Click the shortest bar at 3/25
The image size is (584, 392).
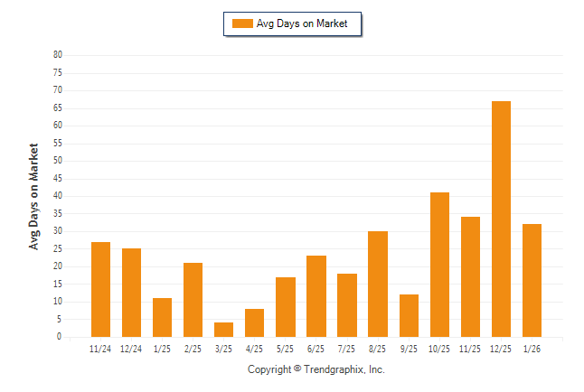[x=223, y=330]
